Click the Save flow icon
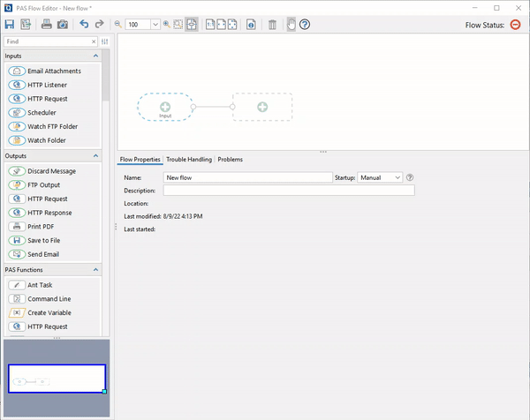 click(10, 25)
